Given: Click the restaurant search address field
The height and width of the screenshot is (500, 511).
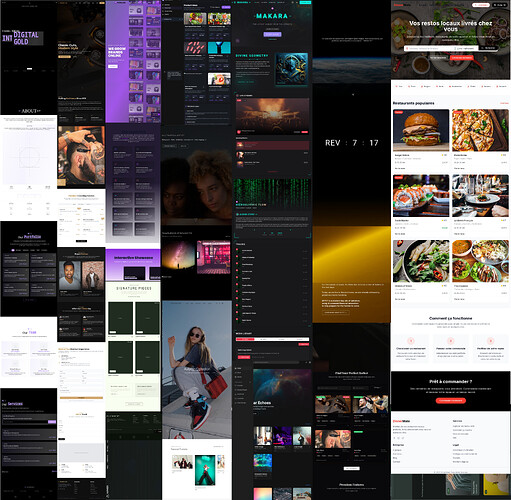Looking at the screenshot, I should (x=430, y=48).
